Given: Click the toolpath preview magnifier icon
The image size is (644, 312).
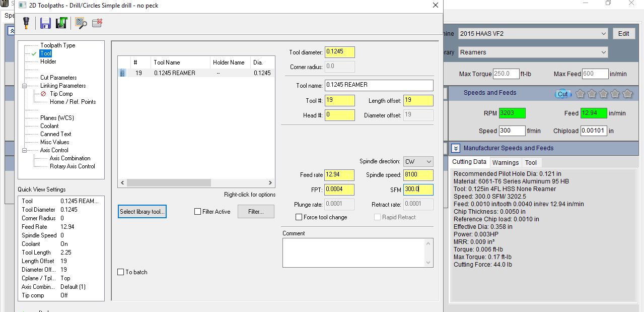Looking at the screenshot, I should click(81, 23).
